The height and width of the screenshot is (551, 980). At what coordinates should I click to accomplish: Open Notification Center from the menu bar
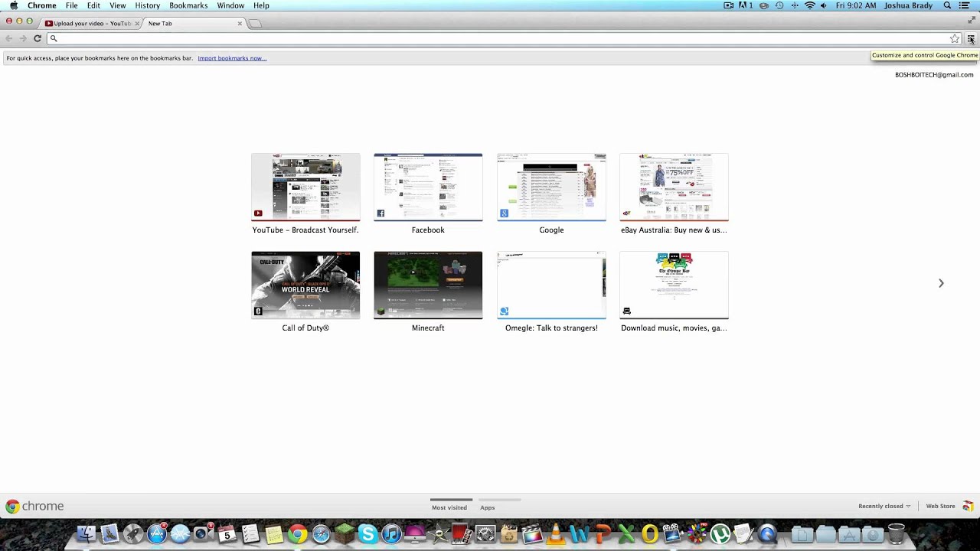point(965,5)
